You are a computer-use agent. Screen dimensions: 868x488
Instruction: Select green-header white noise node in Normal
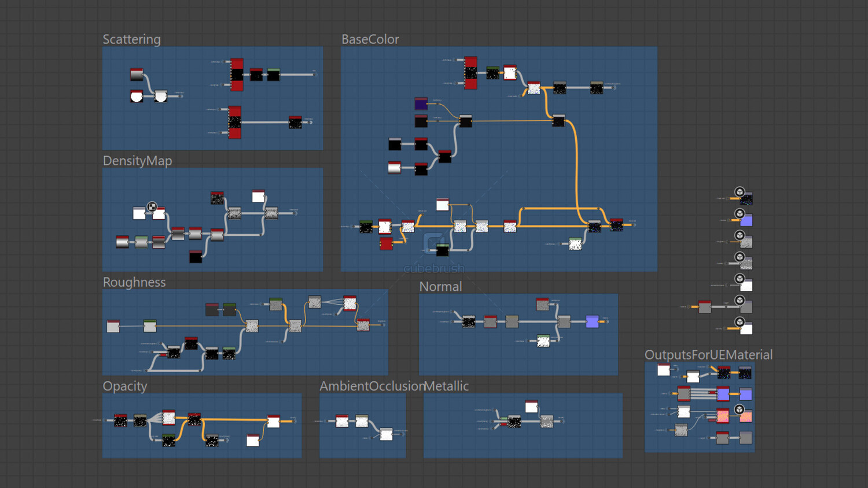(x=543, y=341)
